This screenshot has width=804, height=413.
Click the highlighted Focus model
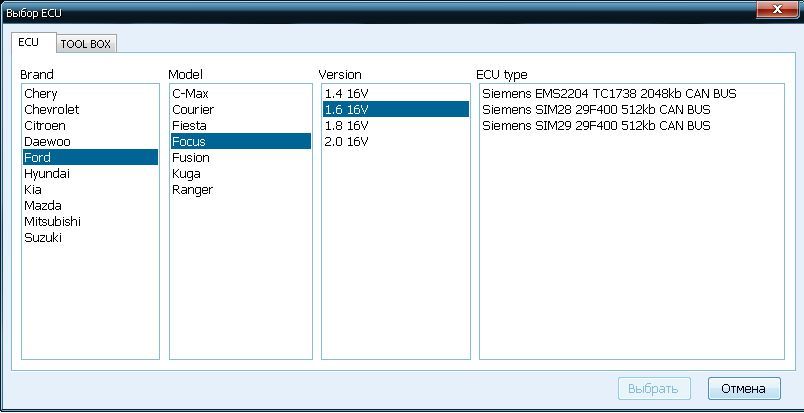pyautogui.click(x=241, y=141)
